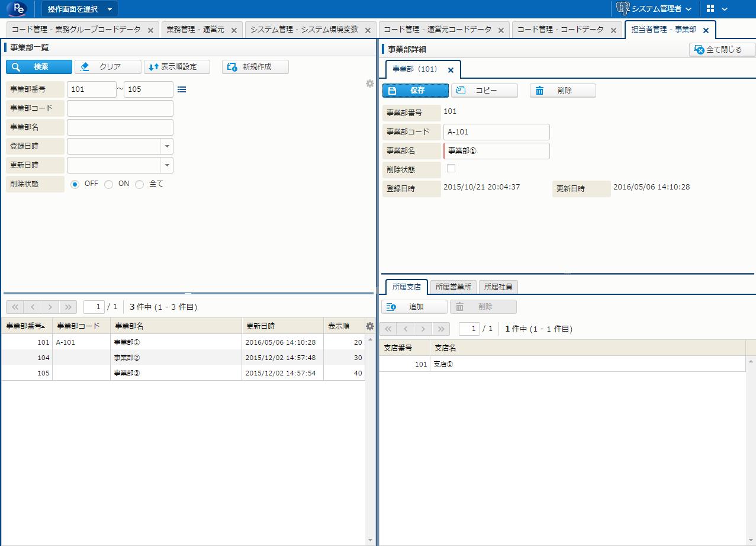Open the grid column settings gear
The height and width of the screenshot is (546, 756).
click(x=370, y=326)
